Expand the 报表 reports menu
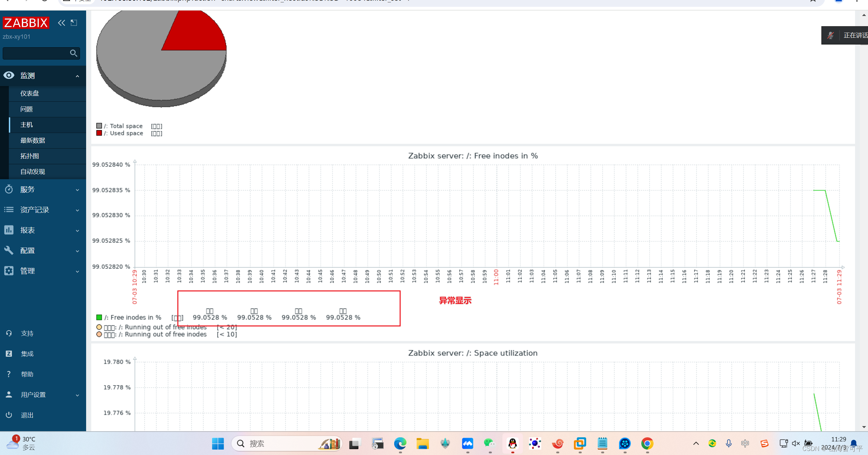868x455 pixels. (x=43, y=230)
